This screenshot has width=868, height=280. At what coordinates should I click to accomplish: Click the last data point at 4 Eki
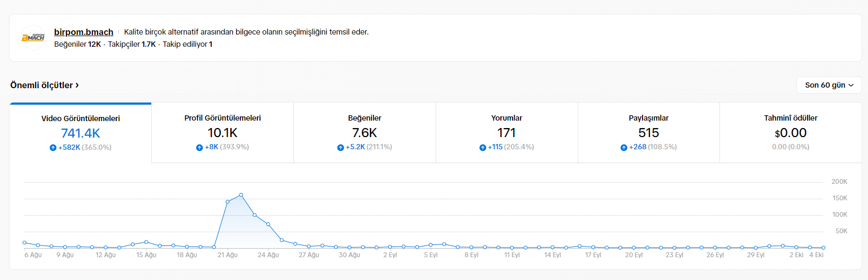[x=823, y=248]
